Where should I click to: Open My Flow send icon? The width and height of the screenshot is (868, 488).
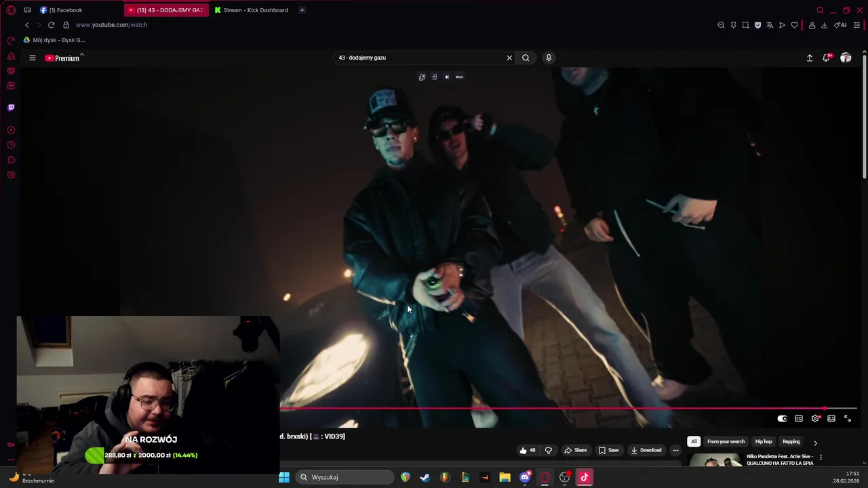(782, 25)
